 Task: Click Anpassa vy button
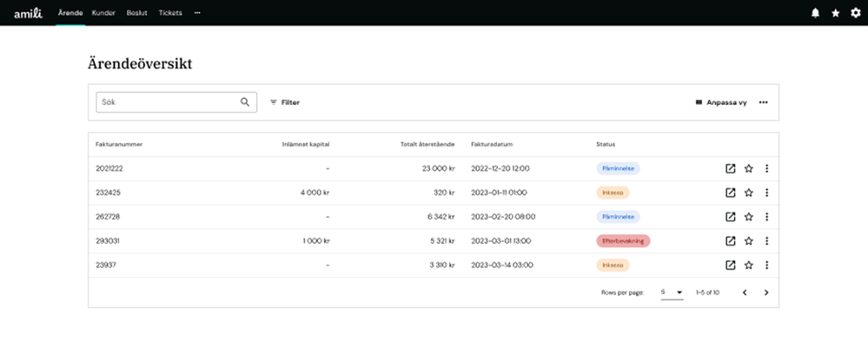(x=721, y=102)
